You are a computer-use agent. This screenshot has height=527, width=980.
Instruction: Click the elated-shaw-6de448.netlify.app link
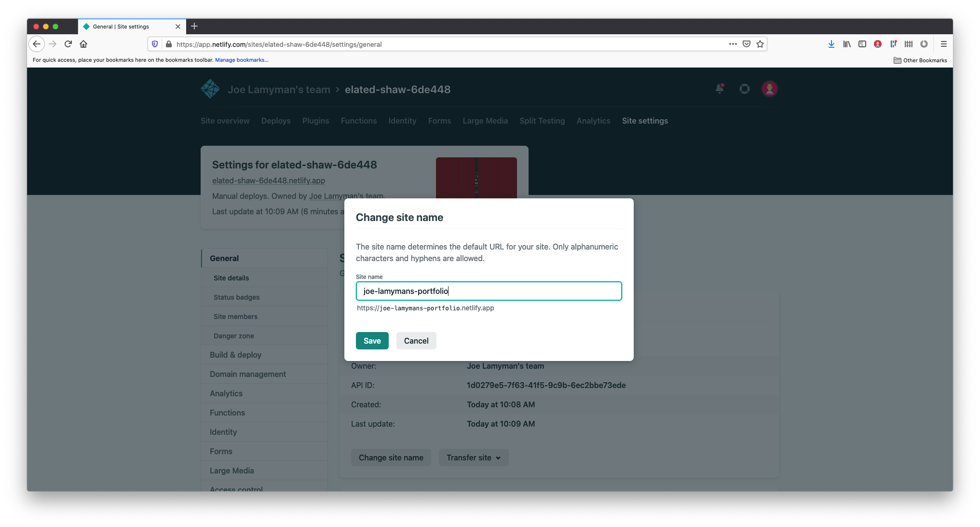click(x=268, y=181)
